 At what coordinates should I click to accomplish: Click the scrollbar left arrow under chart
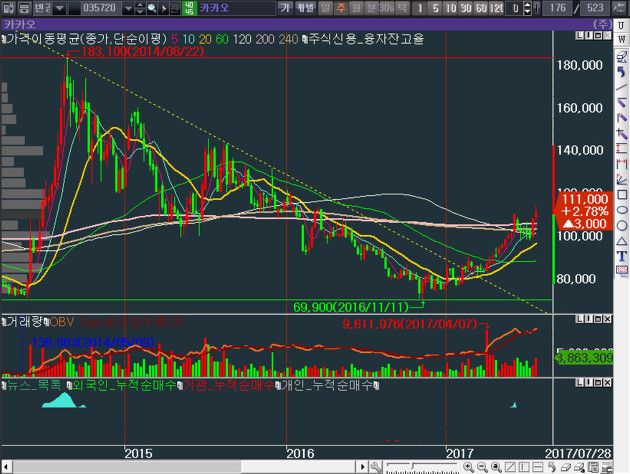pyautogui.click(x=6, y=467)
